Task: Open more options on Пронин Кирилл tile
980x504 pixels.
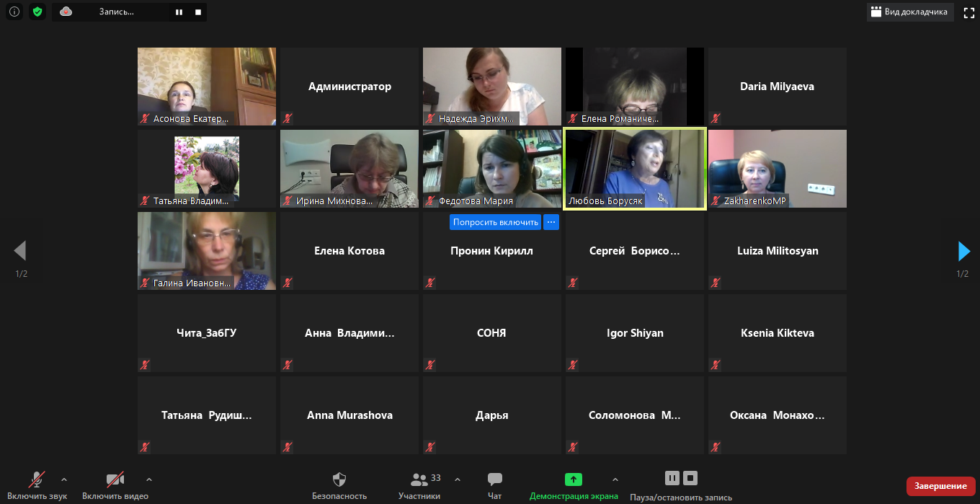Action: pyautogui.click(x=551, y=222)
